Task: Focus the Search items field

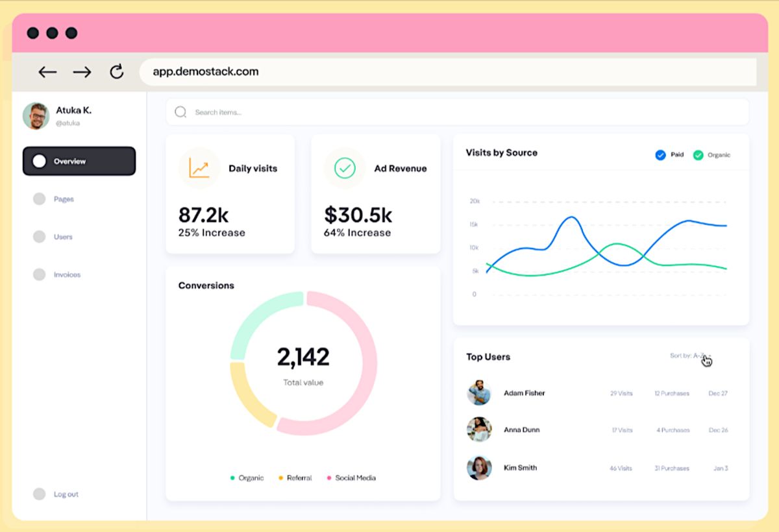Action: point(457,112)
